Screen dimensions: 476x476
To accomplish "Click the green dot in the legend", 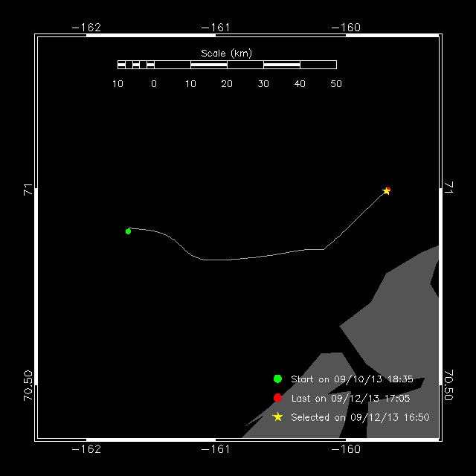I will tap(277, 379).
